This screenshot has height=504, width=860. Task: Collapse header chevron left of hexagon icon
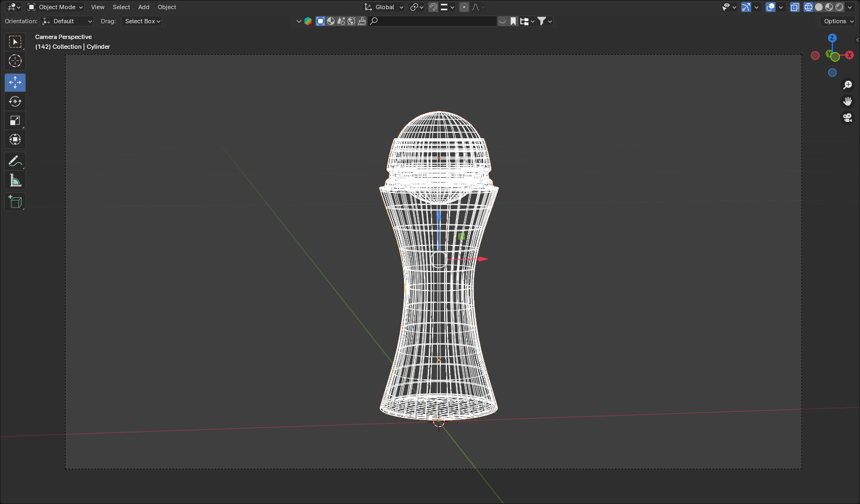(x=299, y=21)
